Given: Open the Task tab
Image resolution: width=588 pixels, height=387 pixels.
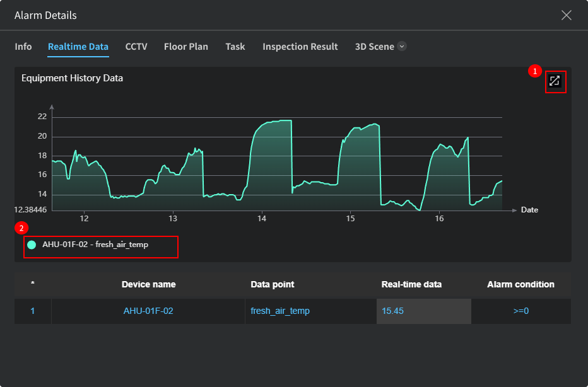Looking at the screenshot, I should tap(235, 47).
